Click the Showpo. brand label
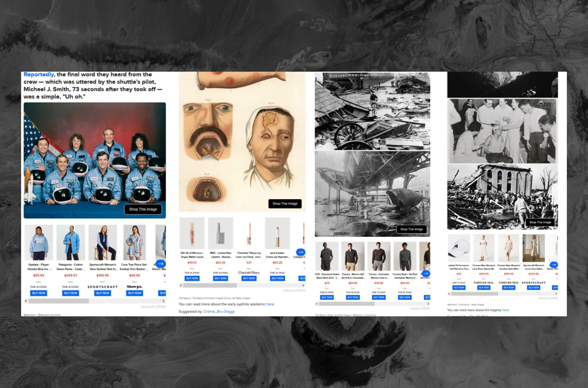 coord(134,287)
